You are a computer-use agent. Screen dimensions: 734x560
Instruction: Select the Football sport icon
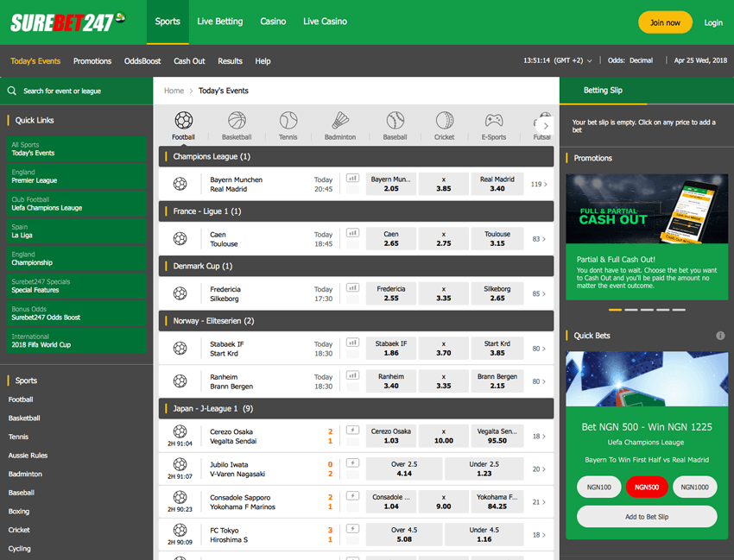pos(183,120)
